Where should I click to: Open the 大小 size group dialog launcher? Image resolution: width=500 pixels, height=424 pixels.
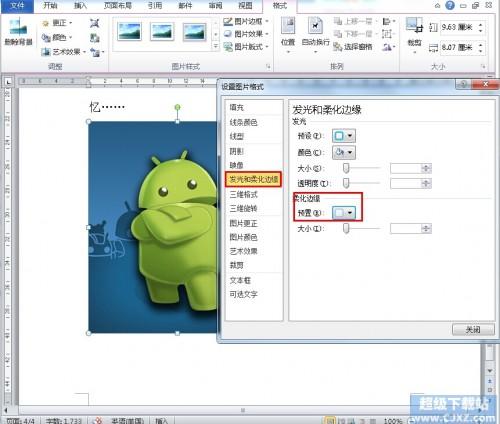(483, 67)
